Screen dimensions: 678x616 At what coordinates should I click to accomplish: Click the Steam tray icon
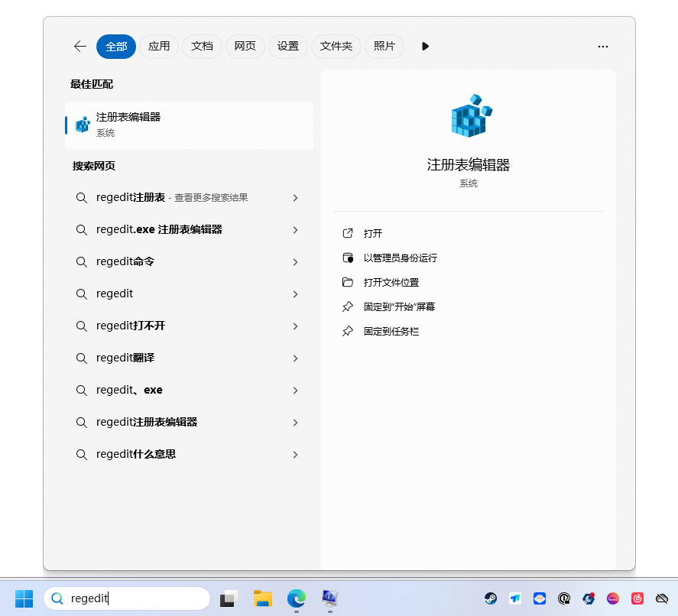[491, 599]
